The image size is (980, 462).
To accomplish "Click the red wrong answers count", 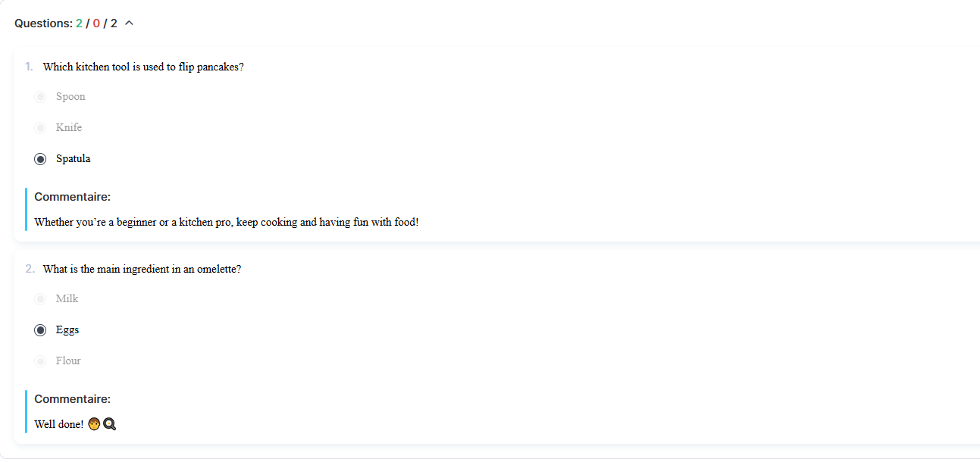I will pyautogui.click(x=96, y=23).
